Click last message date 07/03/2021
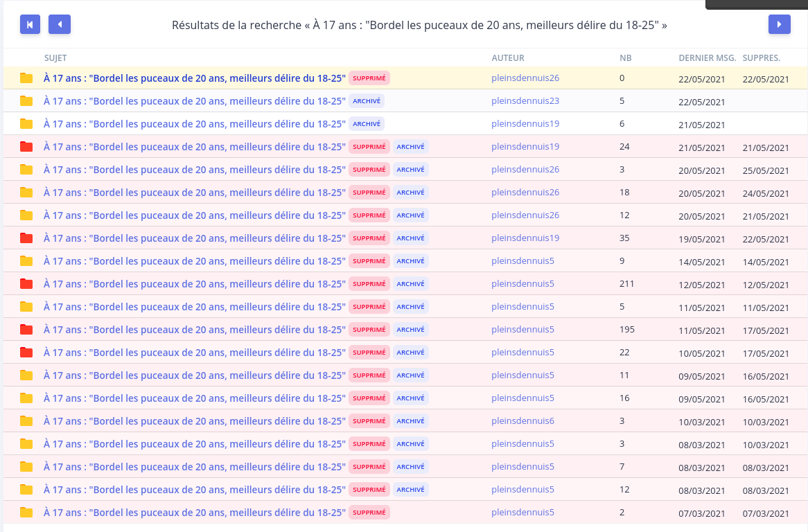 (702, 513)
